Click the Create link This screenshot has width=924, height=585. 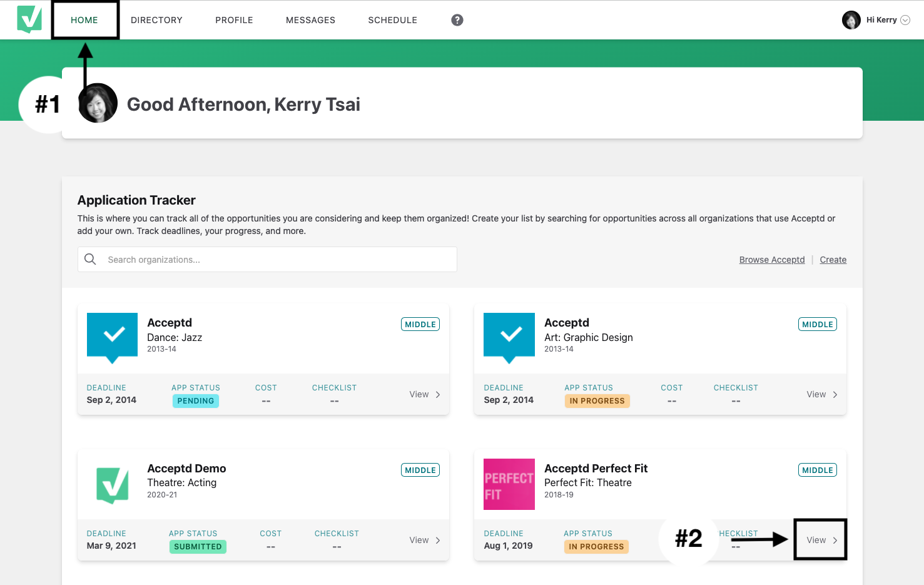[833, 260]
